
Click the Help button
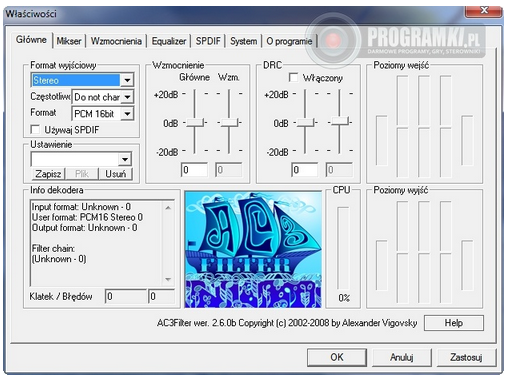pos(454,323)
